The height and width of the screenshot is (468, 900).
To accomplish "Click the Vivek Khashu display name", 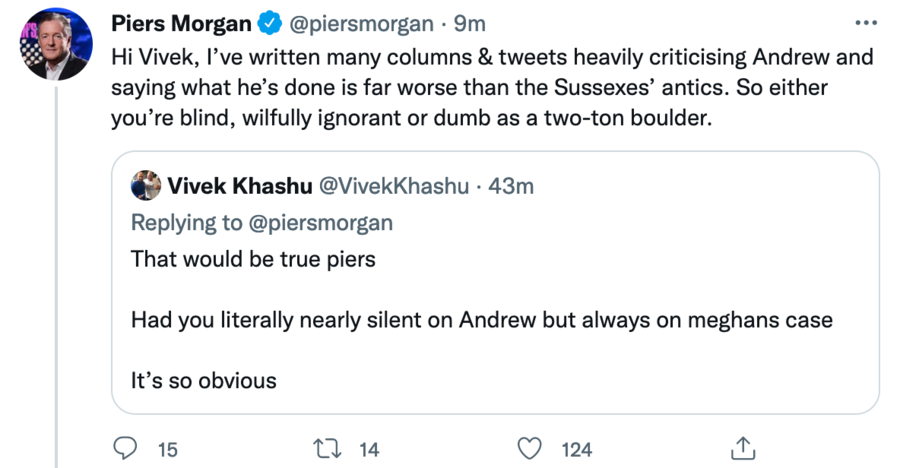I will [x=239, y=185].
